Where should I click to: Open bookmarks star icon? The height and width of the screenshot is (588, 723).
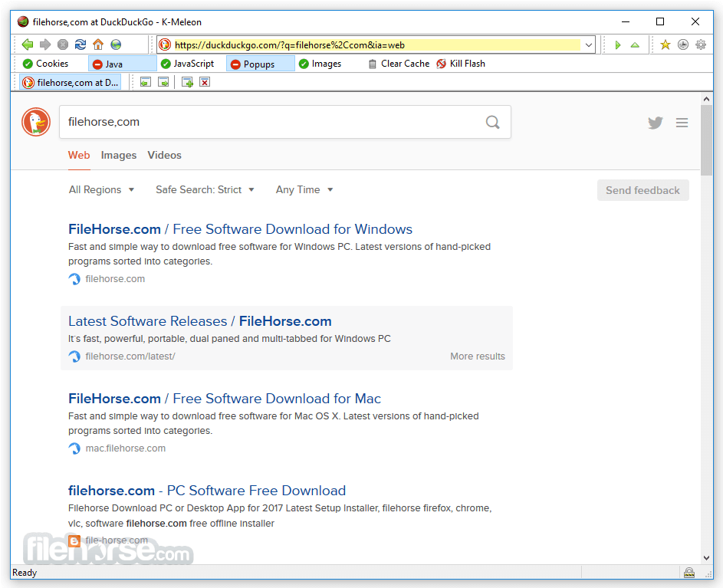click(665, 44)
